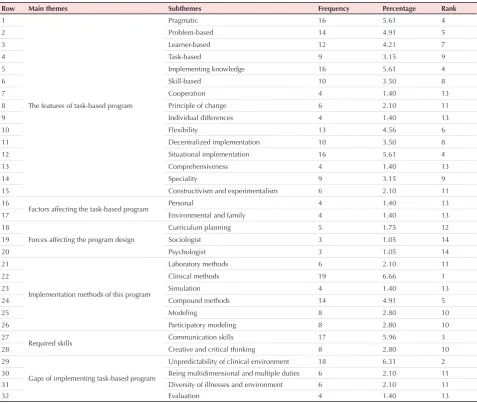Click the 'Subthemes' column header

tap(185, 9)
